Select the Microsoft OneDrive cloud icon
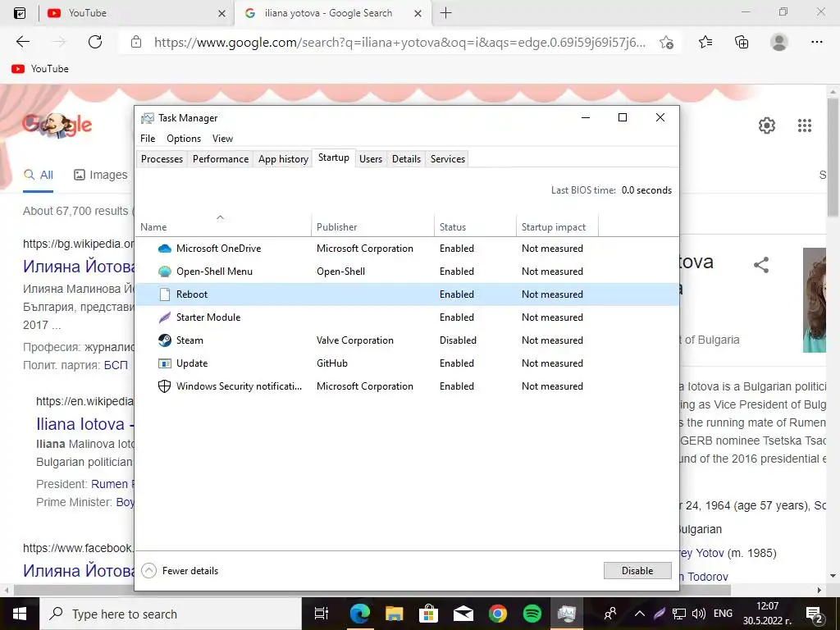The height and width of the screenshot is (630, 840). point(165,249)
